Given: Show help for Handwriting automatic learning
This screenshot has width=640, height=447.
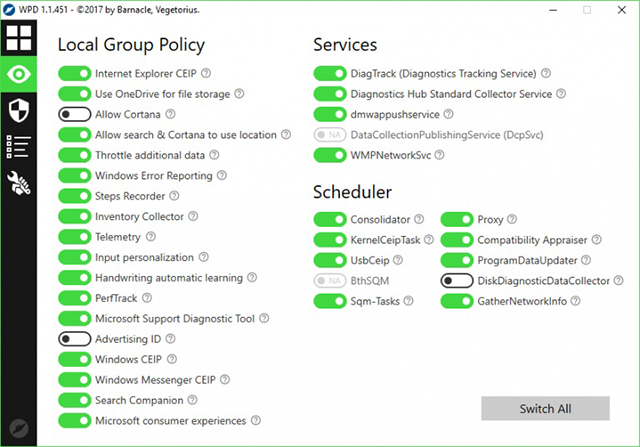Looking at the screenshot, I should (252, 277).
